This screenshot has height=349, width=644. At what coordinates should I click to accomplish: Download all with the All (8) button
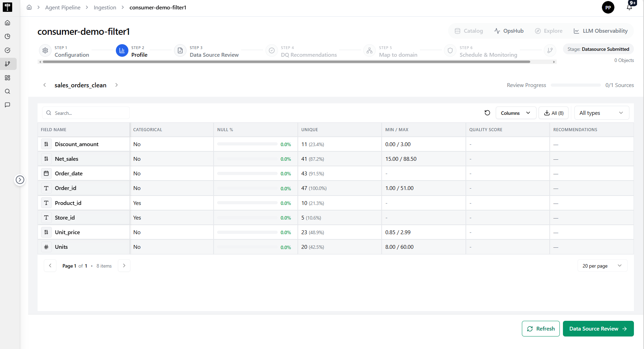click(554, 113)
